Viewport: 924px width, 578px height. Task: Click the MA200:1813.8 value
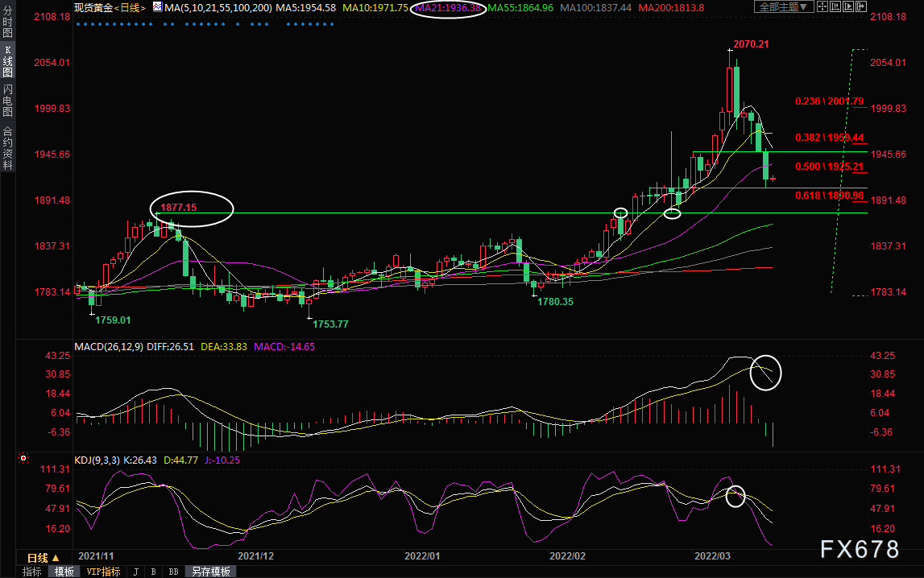coord(671,8)
